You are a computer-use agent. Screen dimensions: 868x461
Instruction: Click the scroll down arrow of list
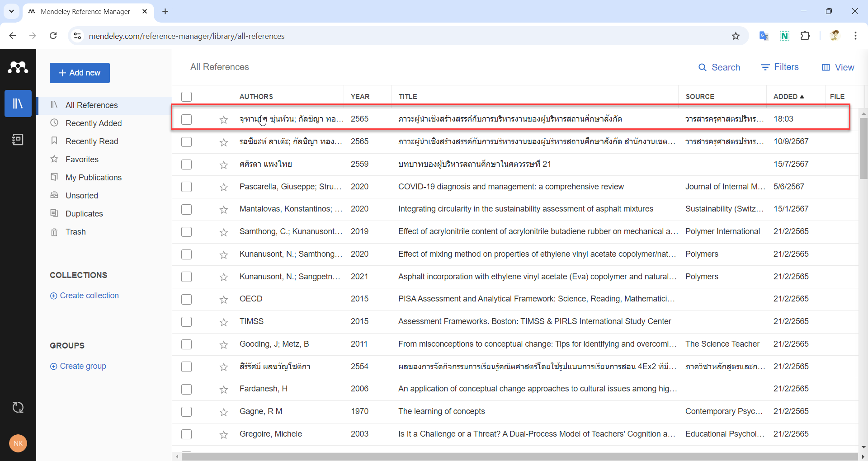863,447
